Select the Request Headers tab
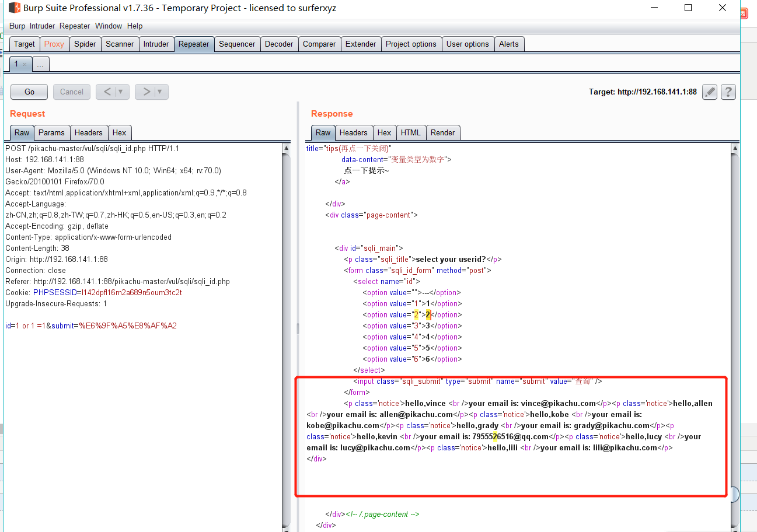This screenshot has height=532, width=757. (x=89, y=132)
